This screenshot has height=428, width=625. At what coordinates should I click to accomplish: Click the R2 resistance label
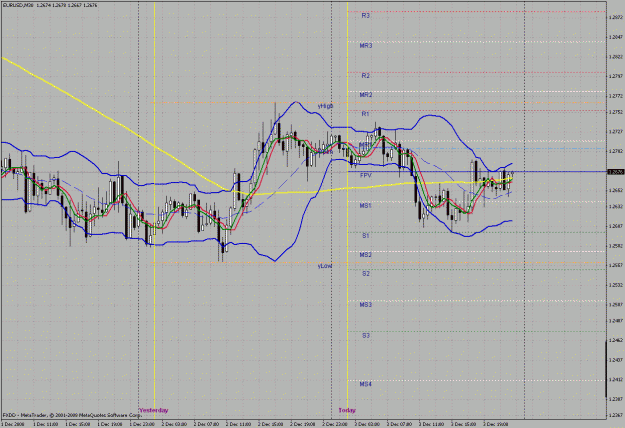366,76
